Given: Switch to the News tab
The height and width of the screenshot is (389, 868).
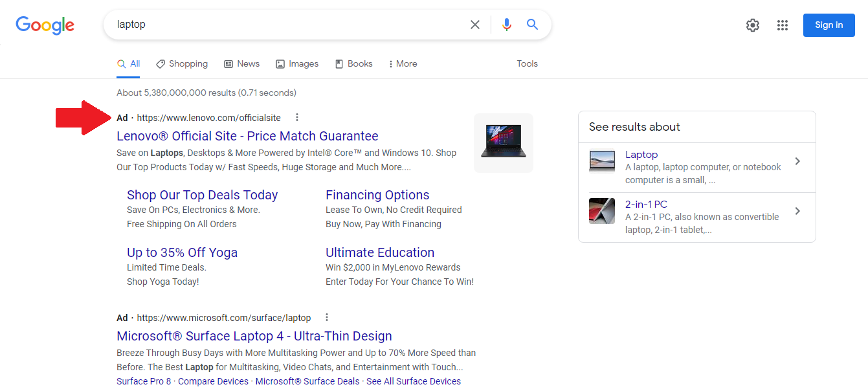Looking at the screenshot, I should [242, 64].
